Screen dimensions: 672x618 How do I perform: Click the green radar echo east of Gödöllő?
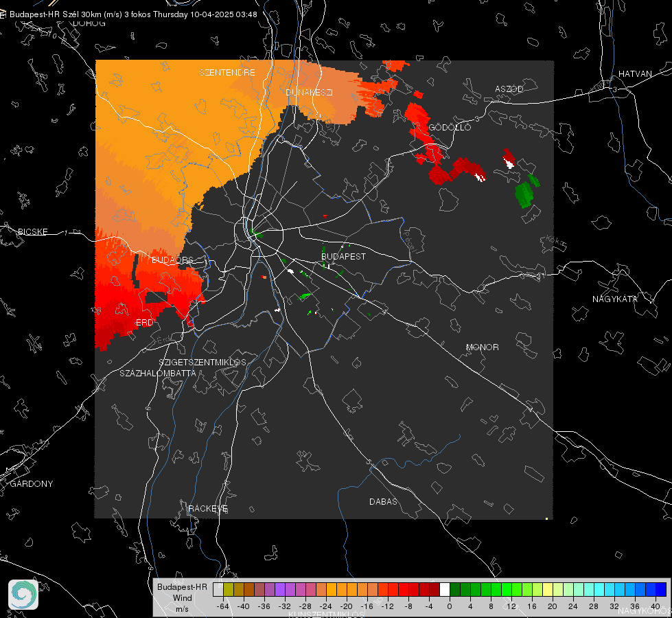point(524,194)
